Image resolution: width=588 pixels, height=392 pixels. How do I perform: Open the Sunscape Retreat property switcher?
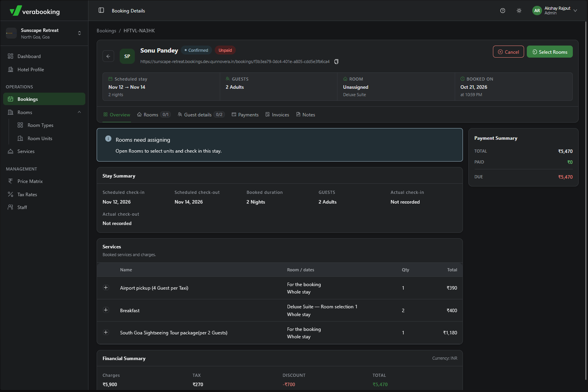(44, 33)
